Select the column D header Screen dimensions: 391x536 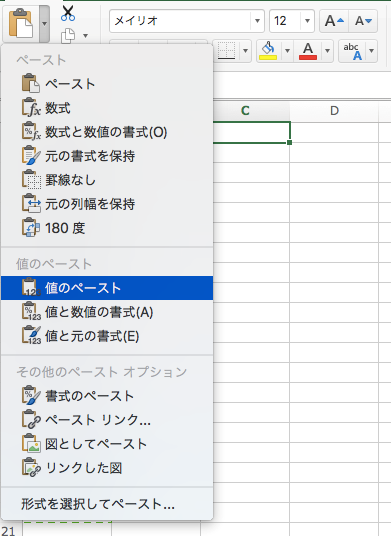334,110
